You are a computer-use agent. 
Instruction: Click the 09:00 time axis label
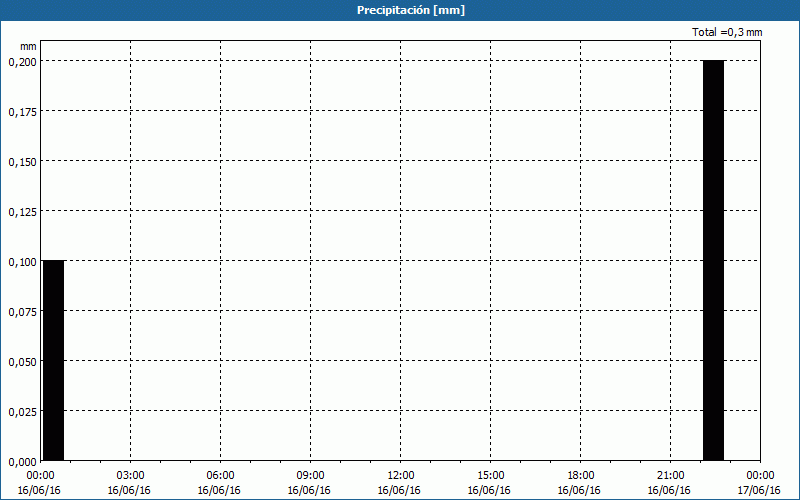tap(310, 476)
